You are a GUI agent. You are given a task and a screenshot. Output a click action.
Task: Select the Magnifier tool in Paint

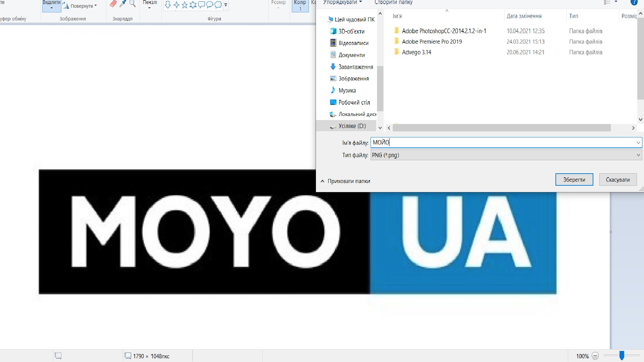pos(132,4)
